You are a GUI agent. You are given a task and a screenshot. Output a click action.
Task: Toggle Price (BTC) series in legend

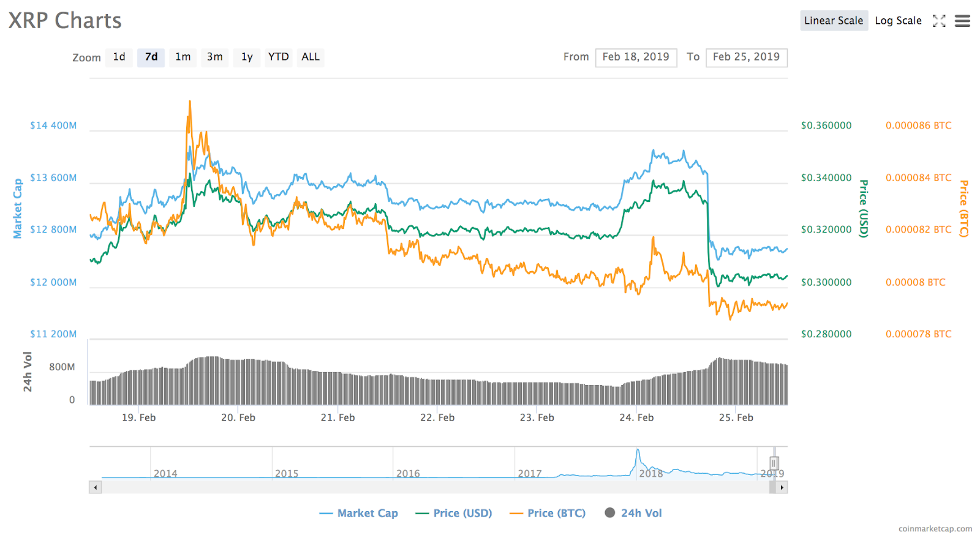point(548,513)
